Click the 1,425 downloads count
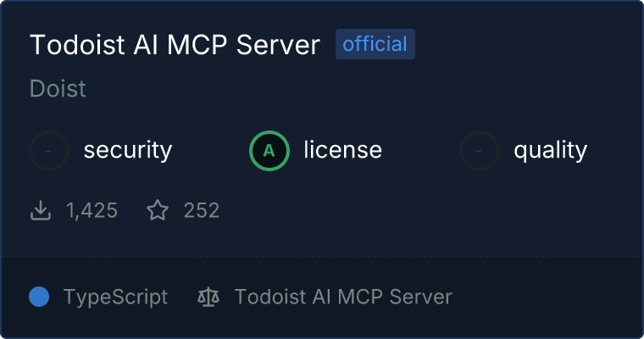644x339 pixels. [x=92, y=210]
